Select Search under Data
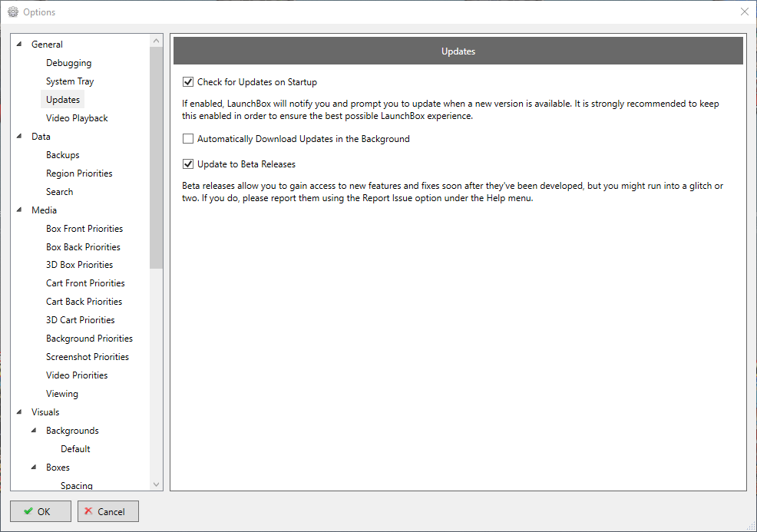Image resolution: width=757 pixels, height=532 pixels. (x=59, y=192)
